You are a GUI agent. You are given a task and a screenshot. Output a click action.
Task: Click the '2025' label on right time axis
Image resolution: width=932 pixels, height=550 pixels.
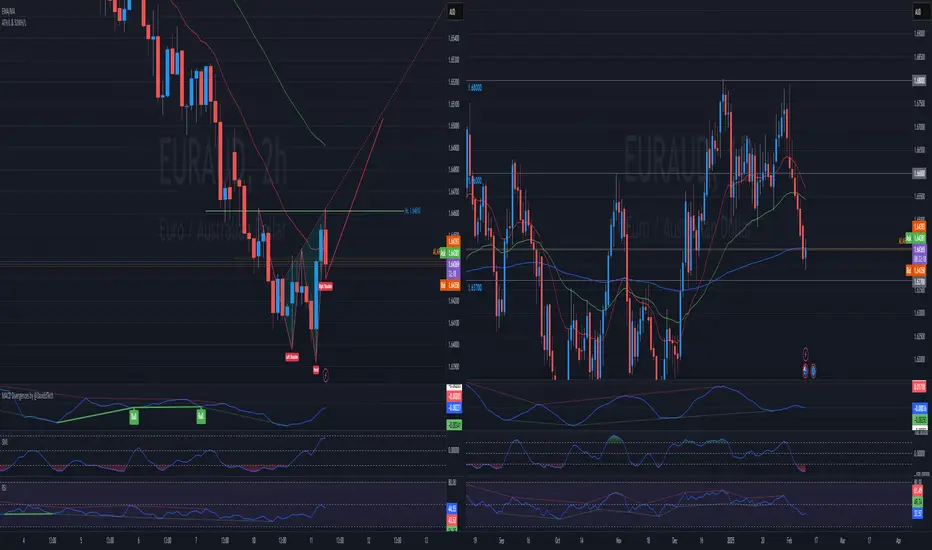point(731,540)
